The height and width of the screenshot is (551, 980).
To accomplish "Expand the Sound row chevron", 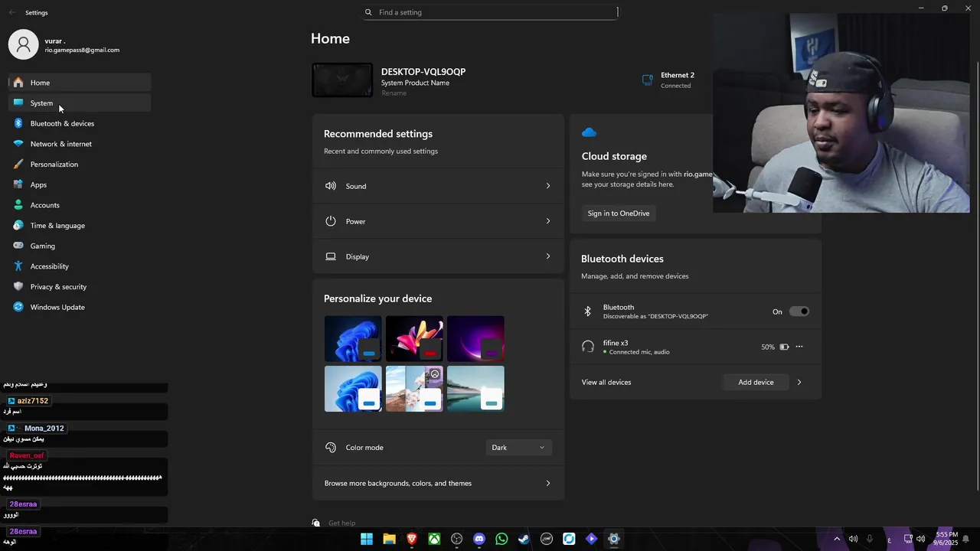I will 548,186.
